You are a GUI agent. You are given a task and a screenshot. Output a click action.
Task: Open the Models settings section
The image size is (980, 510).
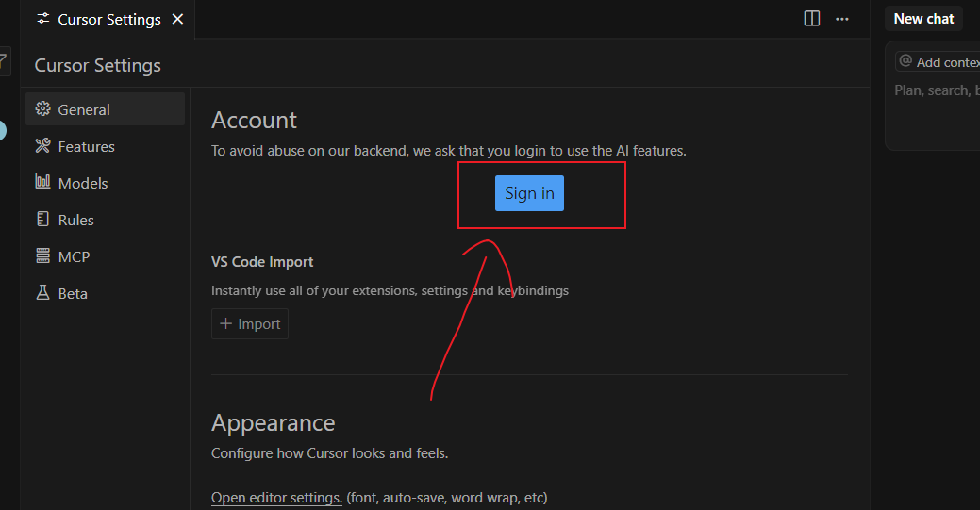[x=105, y=183]
